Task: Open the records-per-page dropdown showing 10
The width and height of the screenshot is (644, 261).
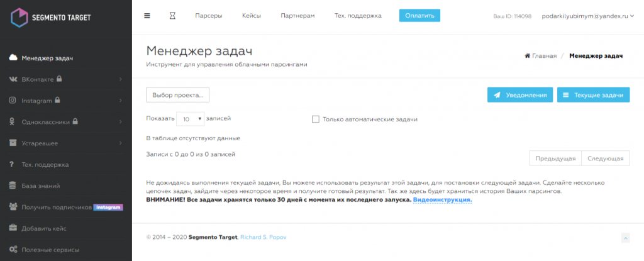Action: pos(190,119)
